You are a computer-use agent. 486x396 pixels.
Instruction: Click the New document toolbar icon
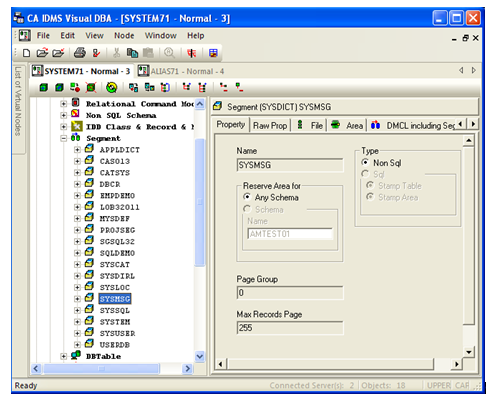pyautogui.click(x=27, y=53)
